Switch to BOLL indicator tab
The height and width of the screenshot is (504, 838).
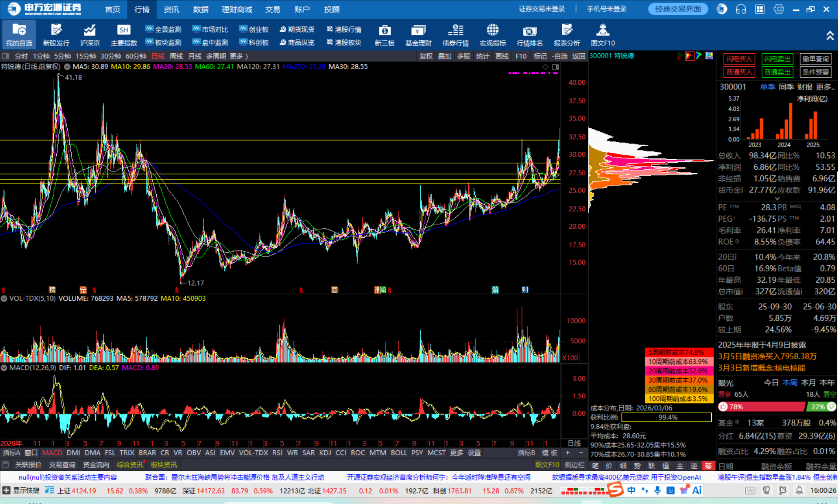tap(398, 453)
